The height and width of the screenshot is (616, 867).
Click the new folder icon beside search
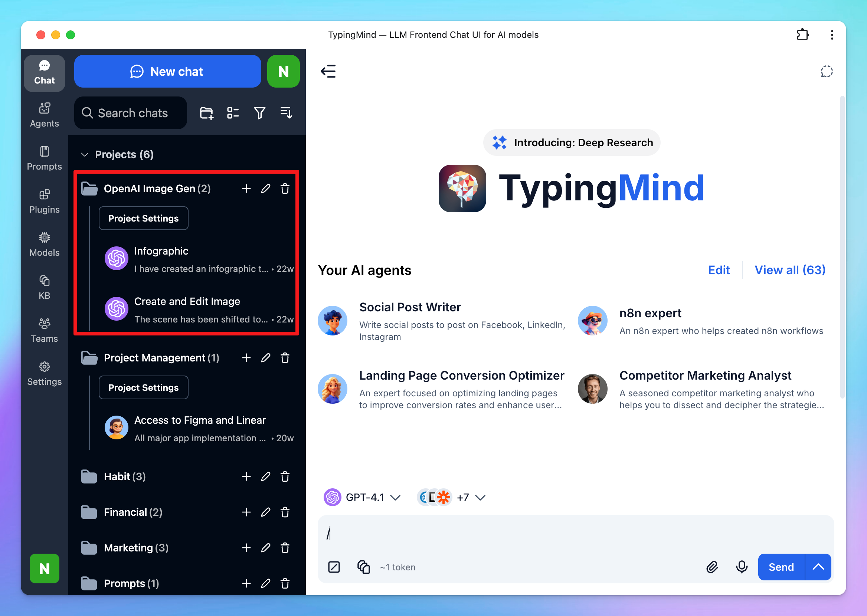click(x=206, y=113)
